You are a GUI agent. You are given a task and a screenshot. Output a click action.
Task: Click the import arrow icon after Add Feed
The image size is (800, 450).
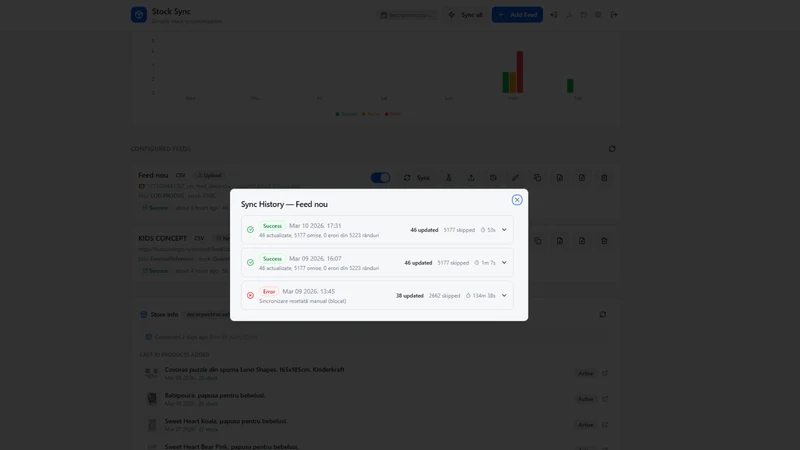tap(554, 15)
